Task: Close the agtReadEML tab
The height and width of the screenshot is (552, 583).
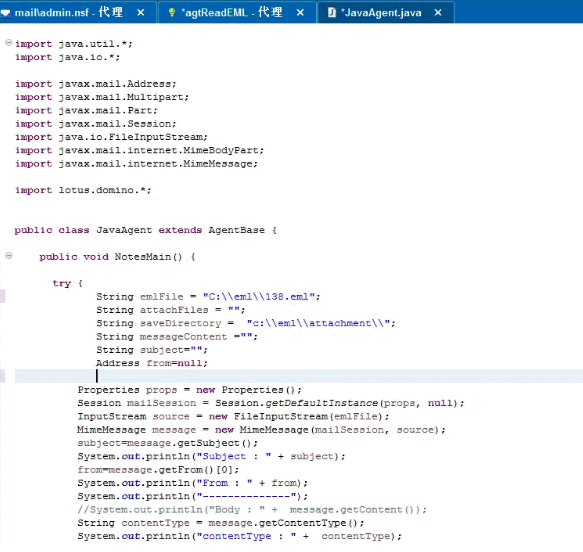Action: click(300, 13)
